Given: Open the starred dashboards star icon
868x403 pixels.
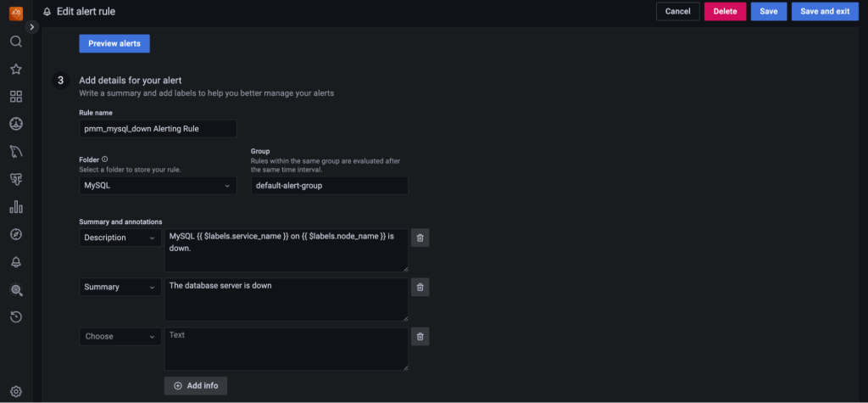Looking at the screenshot, I should [15, 69].
